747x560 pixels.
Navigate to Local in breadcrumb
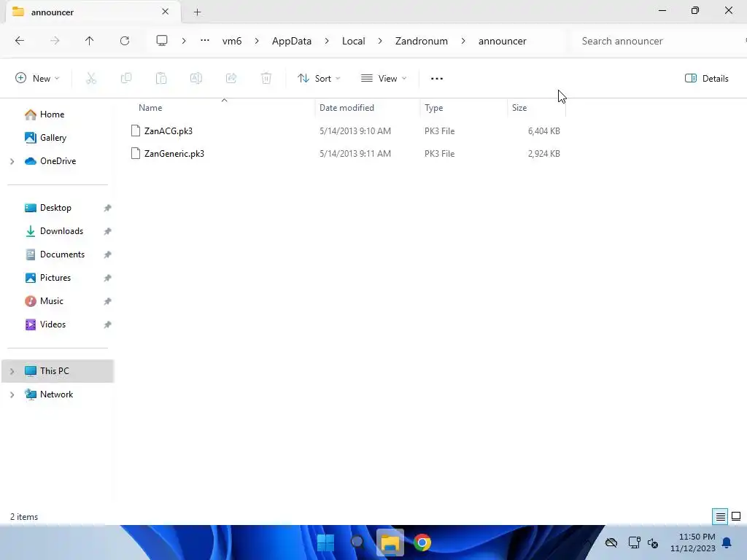[354, 41]
